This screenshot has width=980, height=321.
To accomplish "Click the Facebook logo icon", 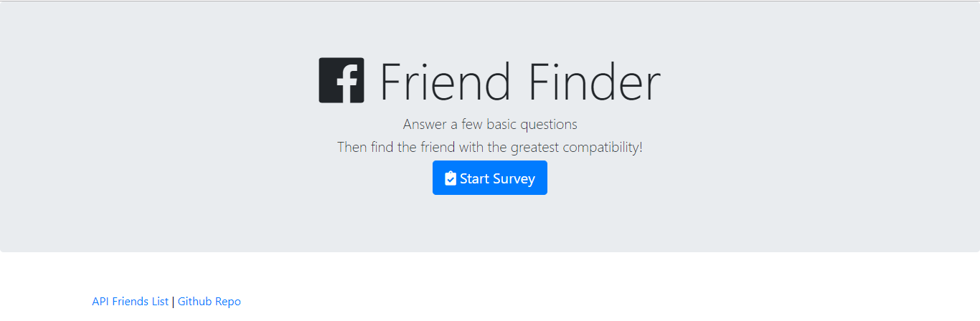I will tap(341, 80).
